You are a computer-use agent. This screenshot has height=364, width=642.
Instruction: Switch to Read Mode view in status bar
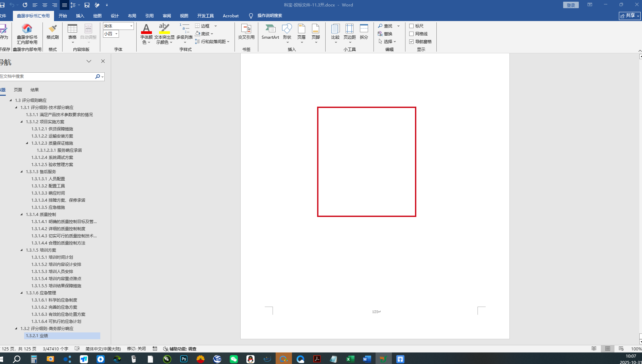[594, 349]
